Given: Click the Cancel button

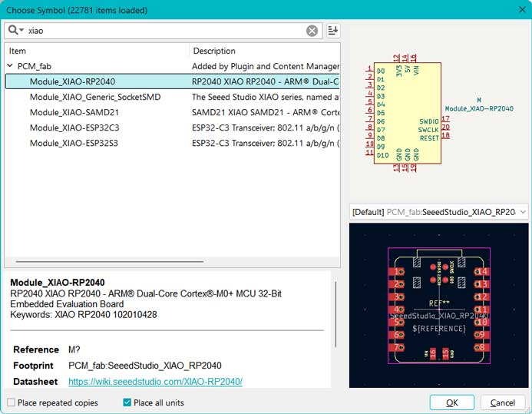Looking at the screenshot, I should coord(503,402).
